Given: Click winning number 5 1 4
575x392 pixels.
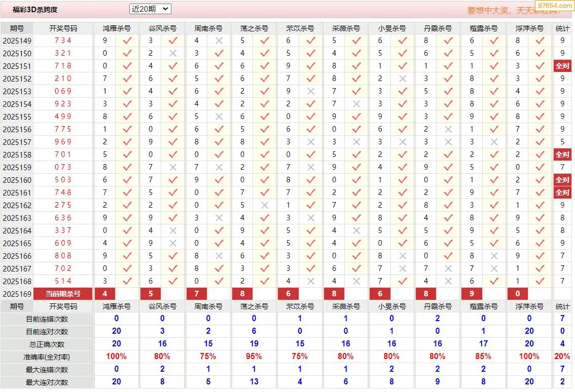Looking at the screenshot, I should coord(63,281).
